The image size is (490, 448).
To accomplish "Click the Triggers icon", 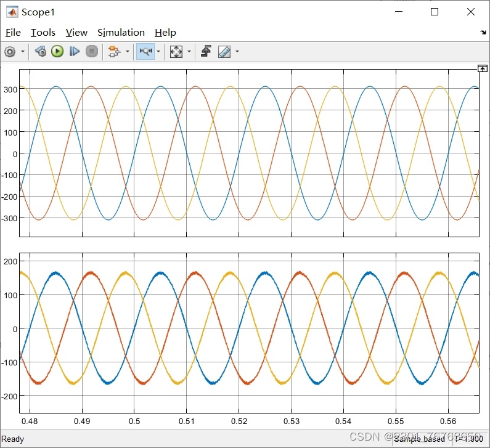I will click(x=206, y=52).
